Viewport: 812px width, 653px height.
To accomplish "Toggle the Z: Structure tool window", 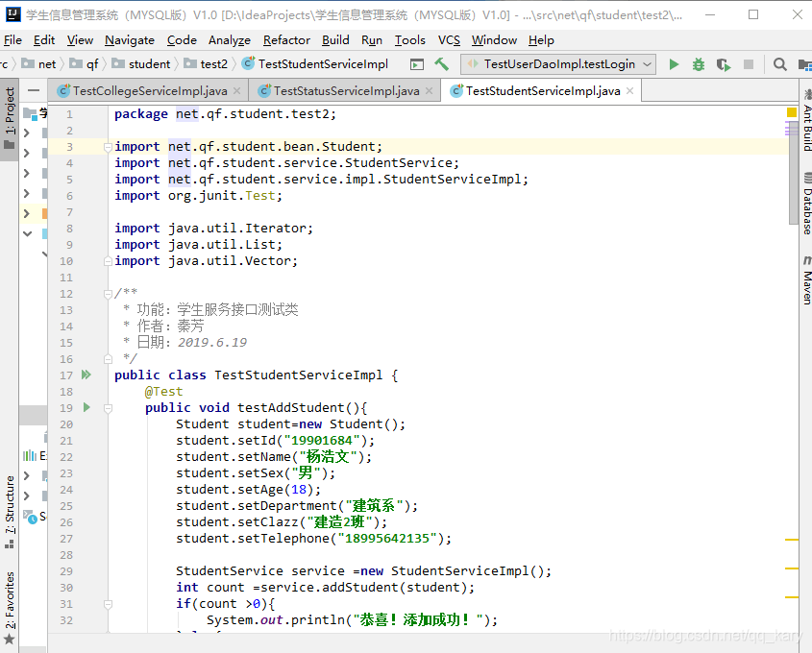I will [x=10, y=512].
